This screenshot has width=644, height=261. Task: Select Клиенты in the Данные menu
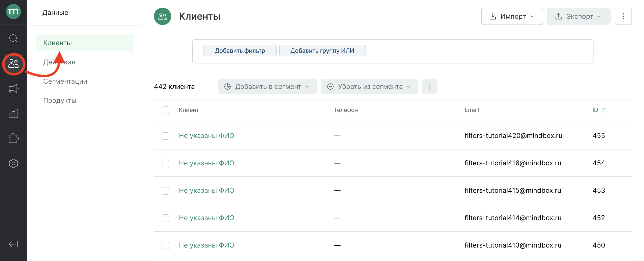coord(84,43)
